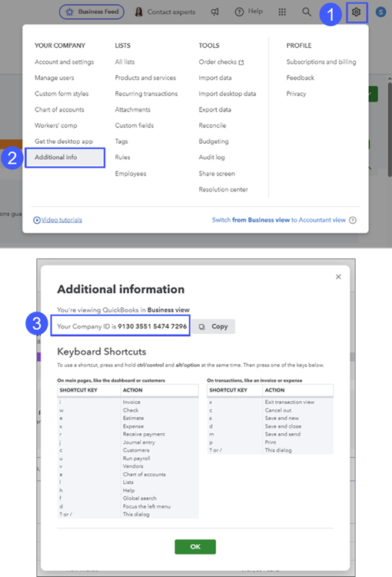Click the Run payroll shortcut row

[x=128, y=459]
